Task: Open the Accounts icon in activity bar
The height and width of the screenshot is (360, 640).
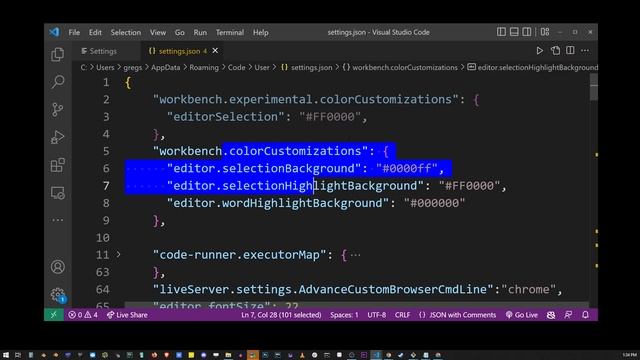Action: click(58, 267)
